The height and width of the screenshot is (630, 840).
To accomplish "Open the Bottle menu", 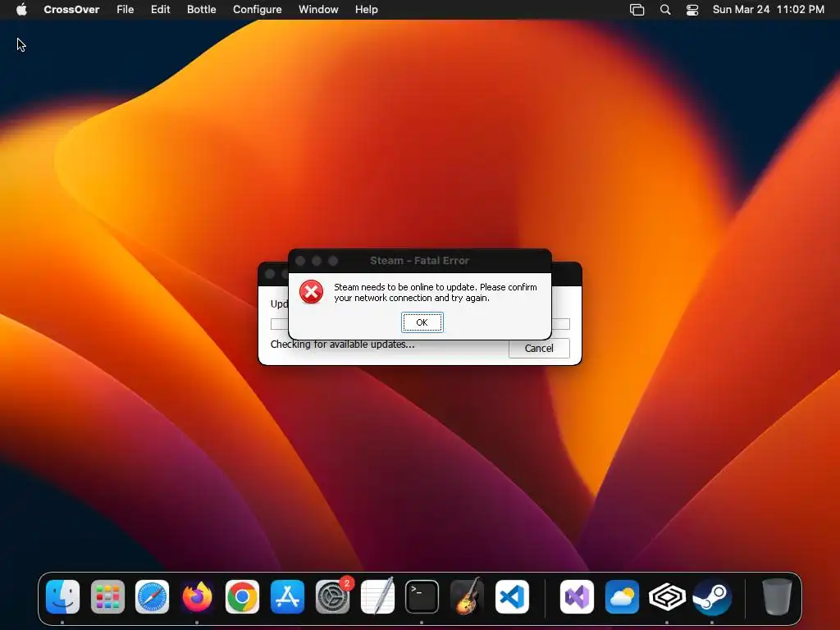I will click(x=202, y=10).
